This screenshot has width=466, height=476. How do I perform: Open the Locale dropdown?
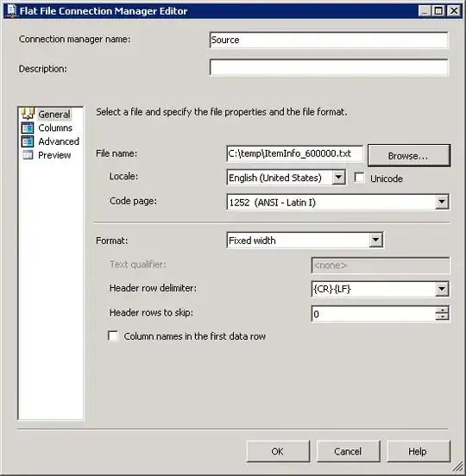pyautogui.click(x=338, y=178)
